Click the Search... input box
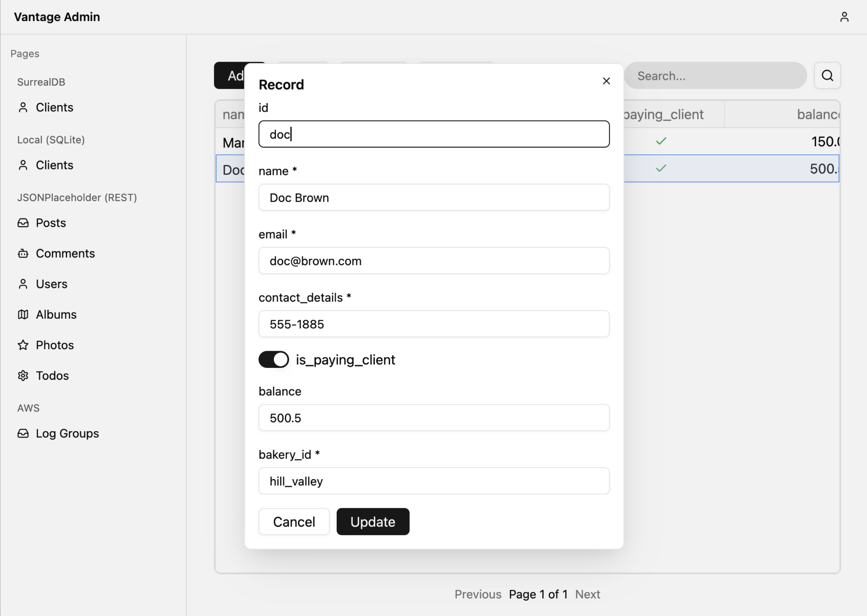The width and height of the screenshot is (867, 616). (x=715, y=76)
